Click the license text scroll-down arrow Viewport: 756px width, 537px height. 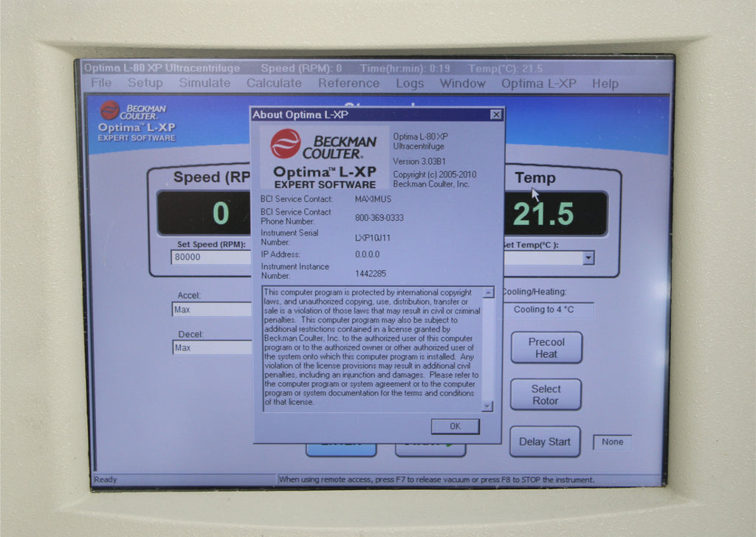(487, 406)
